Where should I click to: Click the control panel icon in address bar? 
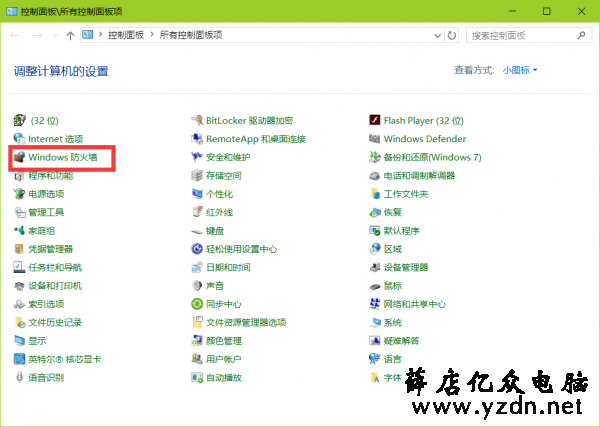88,35
